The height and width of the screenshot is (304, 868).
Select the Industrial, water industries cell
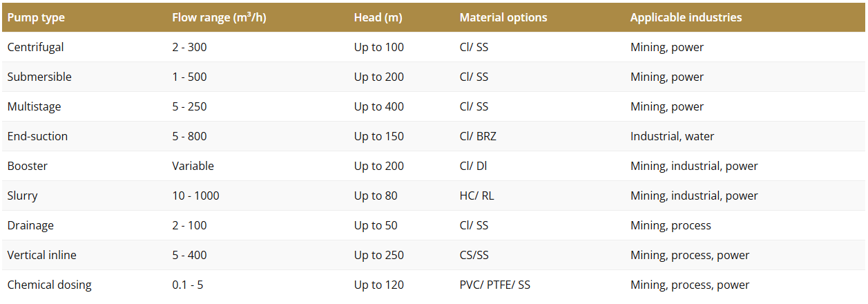(x=672, y=136)
